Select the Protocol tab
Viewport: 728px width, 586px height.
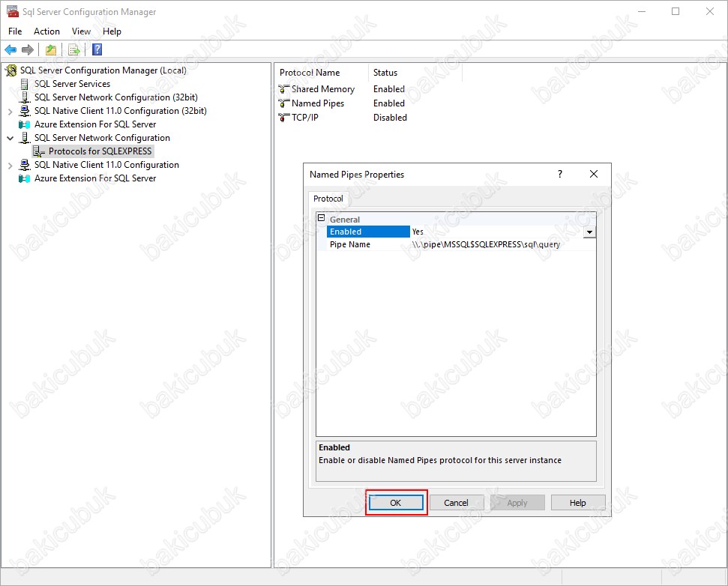[328, 199]
